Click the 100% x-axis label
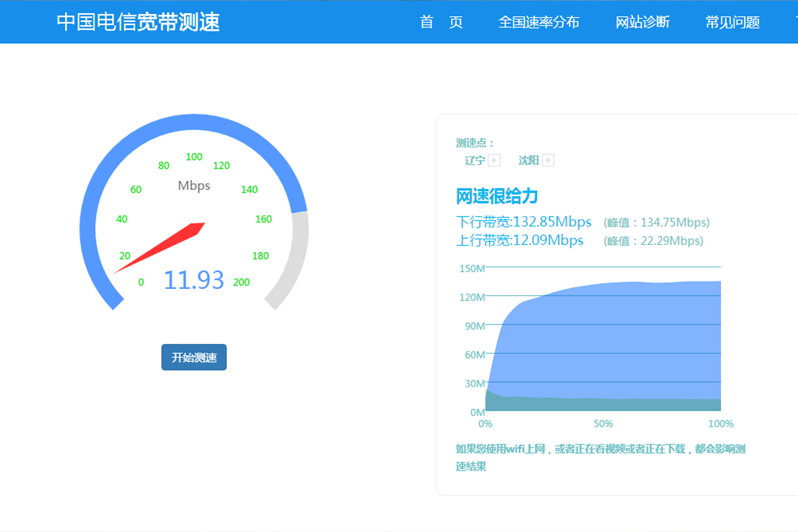Image resolution: width=798 pixels, height=532 pixels. (x=721, y=424)
